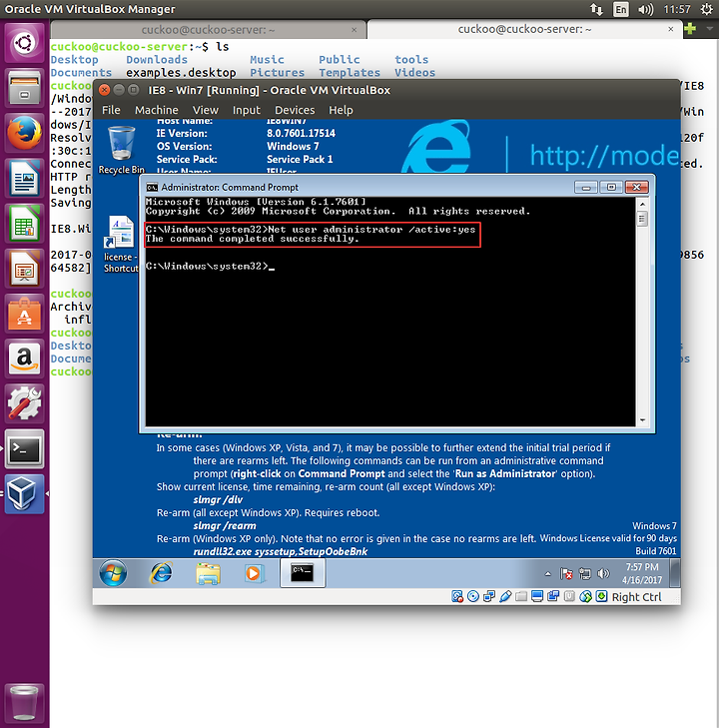Open System Settings from the launcher
Screen dimensions: 719x728
[24, 403]
